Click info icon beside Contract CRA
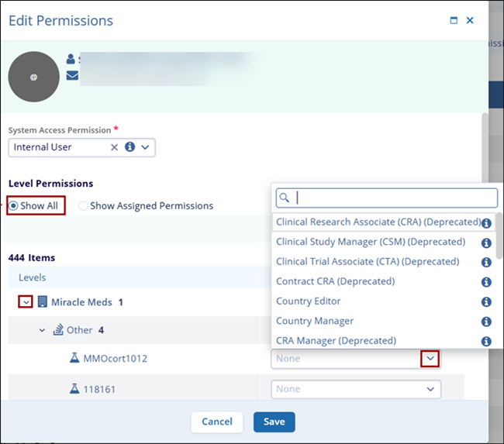This screenshot has width=504, height=444. point(486,282)
